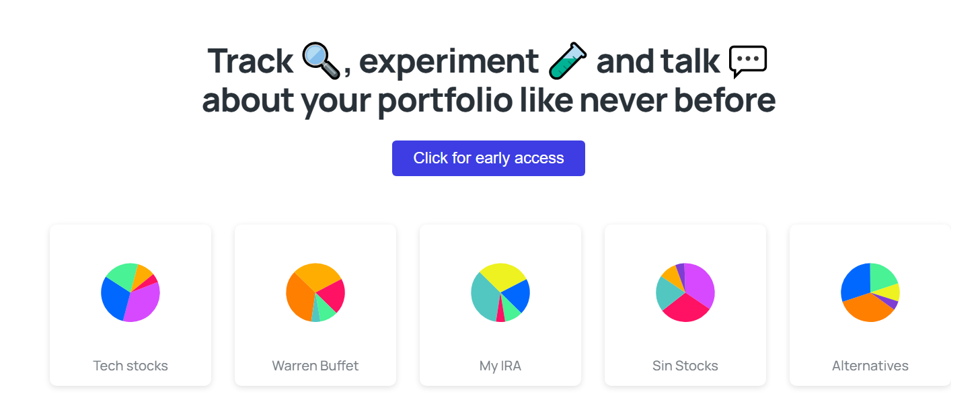Open the Warren Buffet label
980x404 pixels.
(x=315, y=366)
